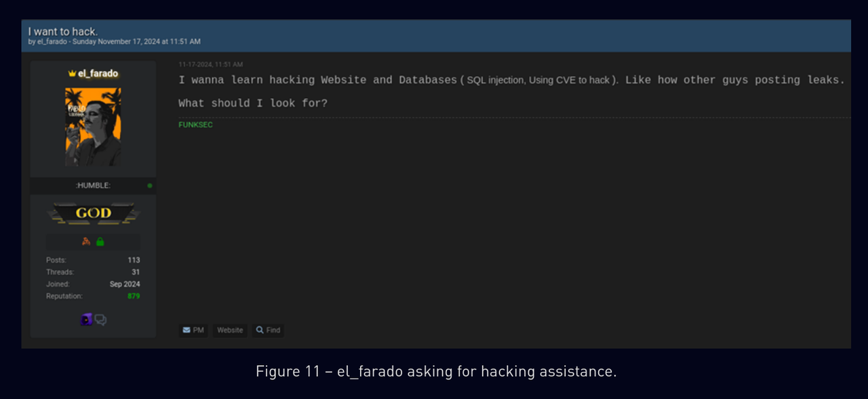Screen dimensions: 868x399
Task: Click the el_farado username link
Action: (x=98, y=73)
